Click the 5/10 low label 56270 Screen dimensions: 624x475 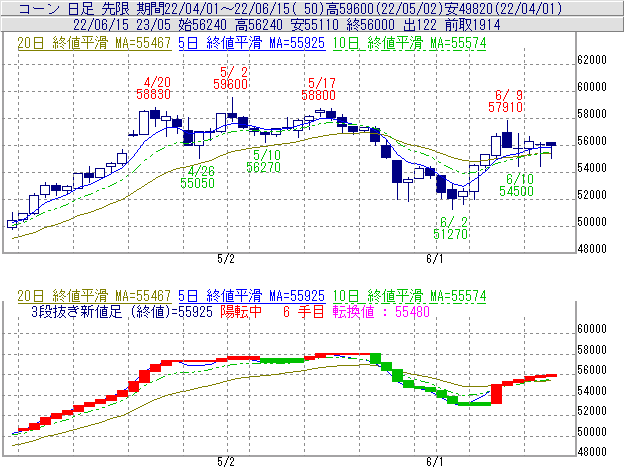(263, 167)
